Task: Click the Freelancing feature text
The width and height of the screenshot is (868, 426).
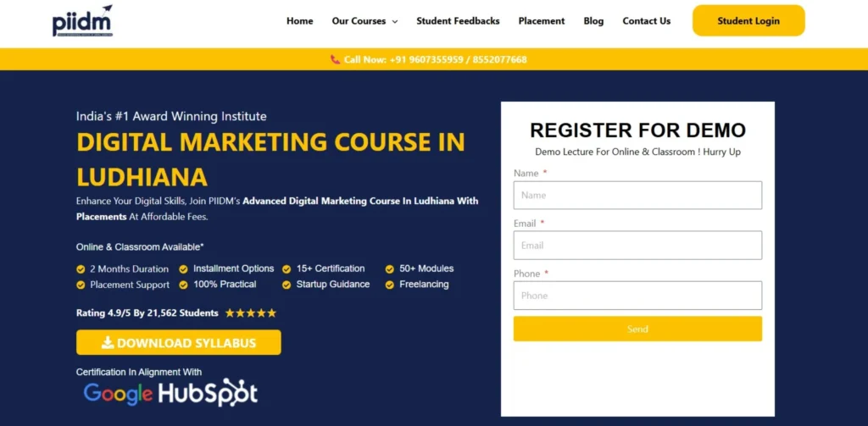Action: 424,285
